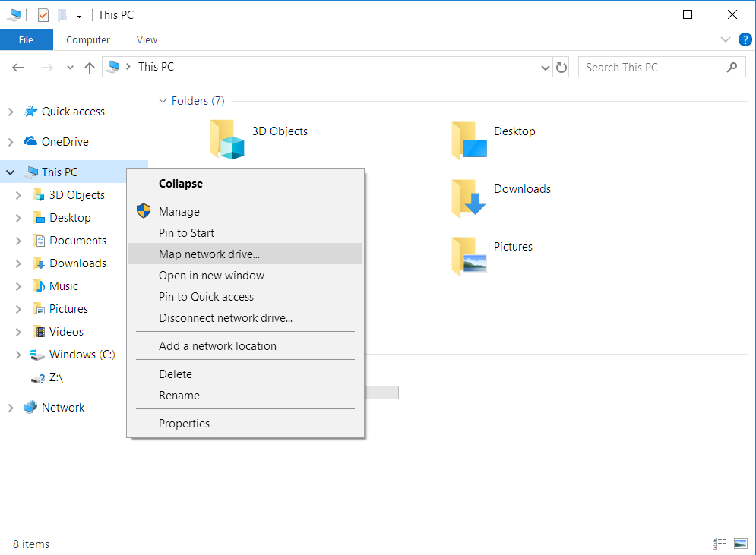Refresh This PC with the refresh icon
Viewport: 756px width, 555px height.
click(561, 67)
